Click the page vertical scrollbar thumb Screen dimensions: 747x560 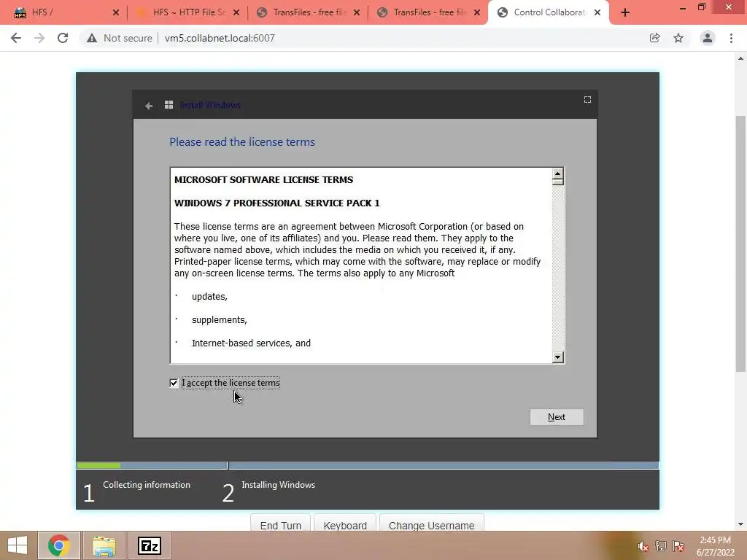(x=741, y=244)
